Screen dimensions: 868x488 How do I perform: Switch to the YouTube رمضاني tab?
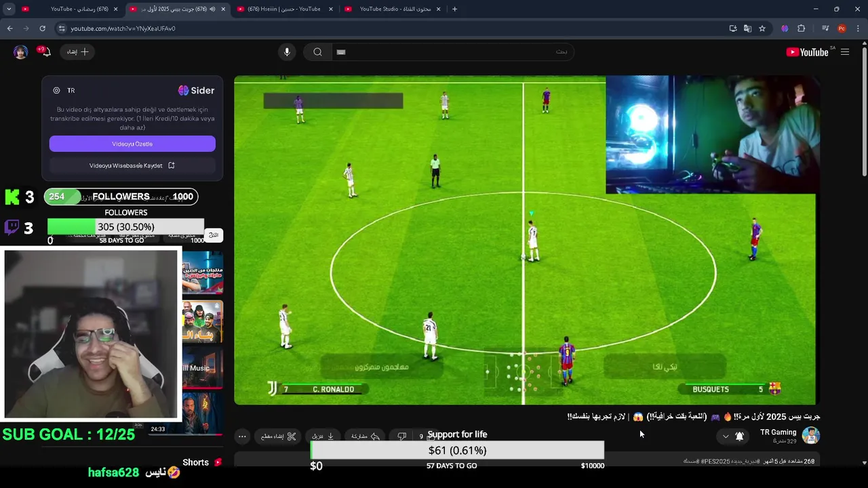click(71, 9)
